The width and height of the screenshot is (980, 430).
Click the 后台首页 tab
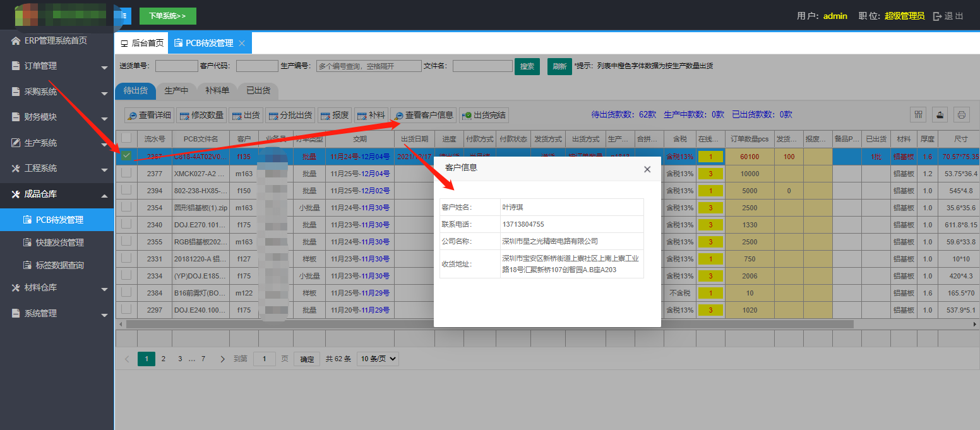tap(142, 43)
